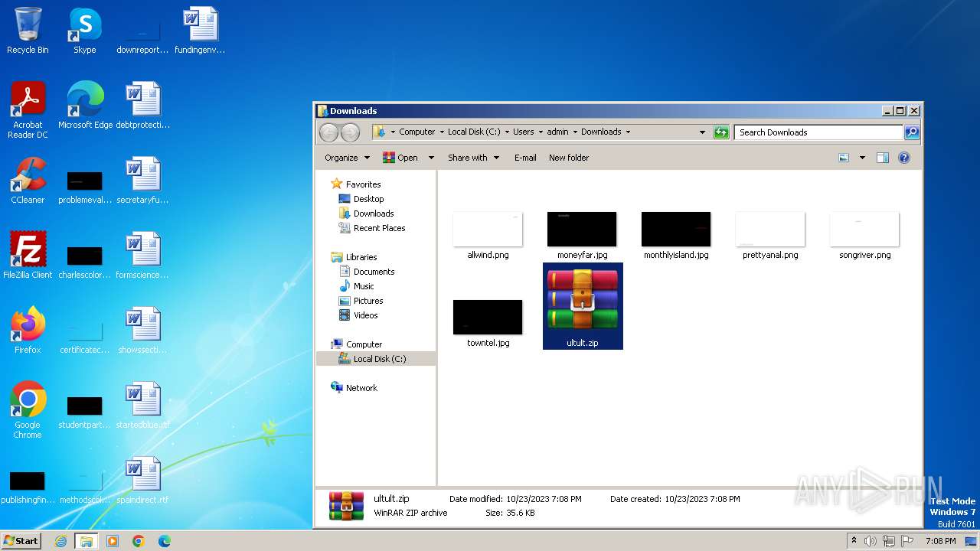Select Recent Places in navigation pane
The height and width of the screenshot is (551, 980).
pyautogui.click(x=372, y=228)
